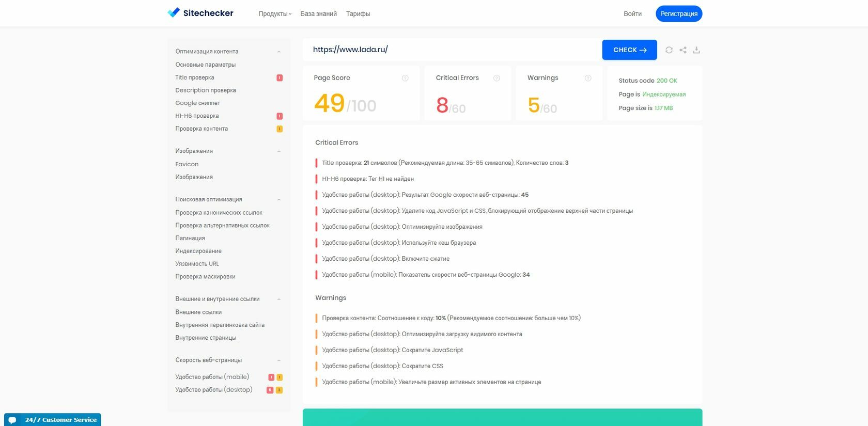Click the Sitechecker logo

point(200,13)
